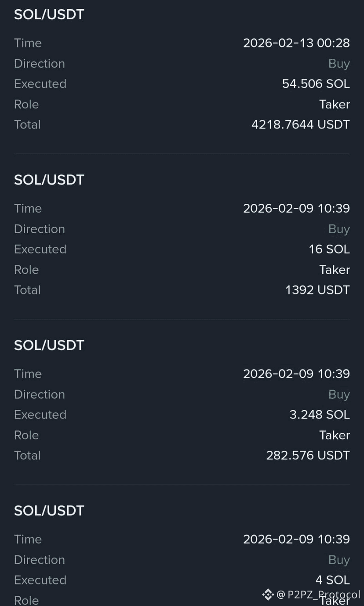Click the 54.506 SOL executed amount

(x=316, y=84)
